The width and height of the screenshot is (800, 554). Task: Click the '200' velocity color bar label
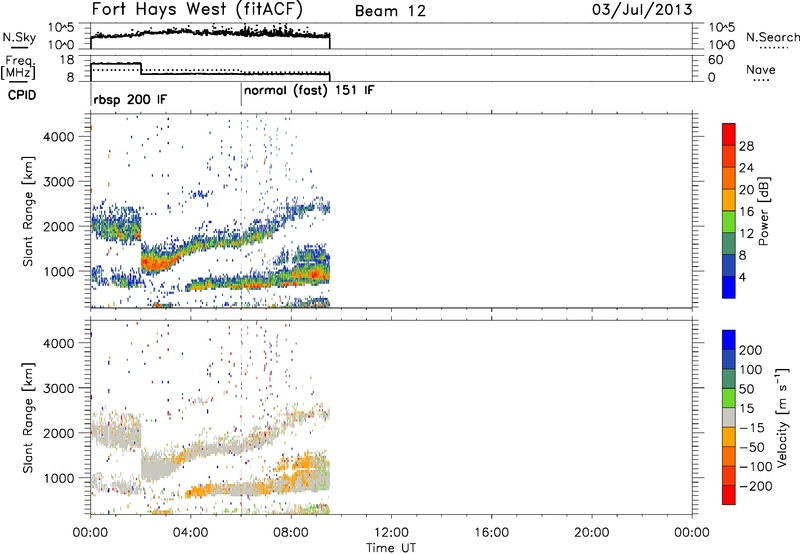751,350
